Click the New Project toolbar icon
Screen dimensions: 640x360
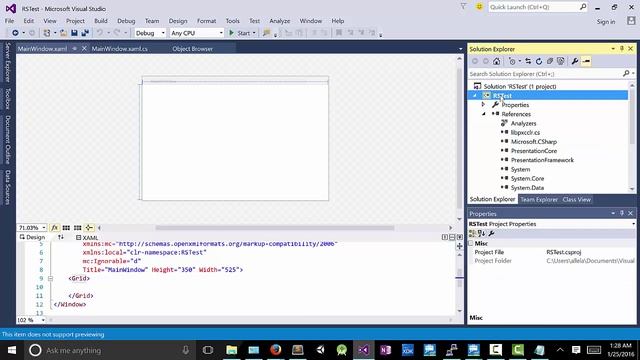pos(47,33)
